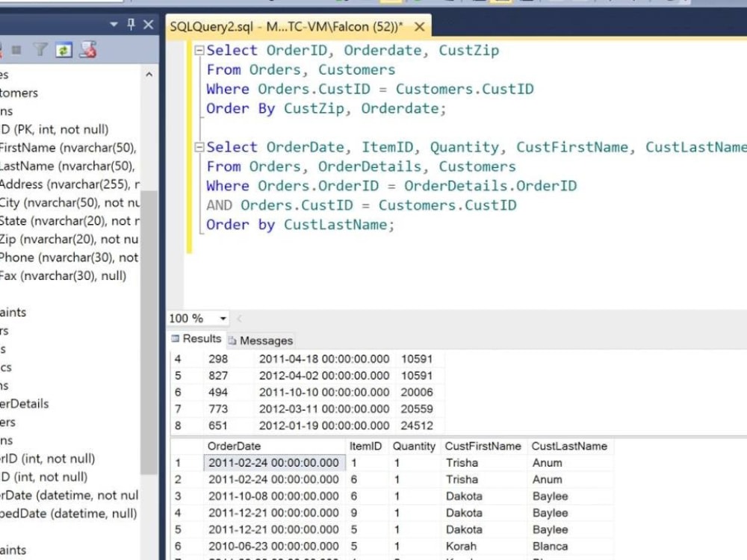Open the Object Explorer window position dropdown arrow
747x560 pixels.
(114, 25)
